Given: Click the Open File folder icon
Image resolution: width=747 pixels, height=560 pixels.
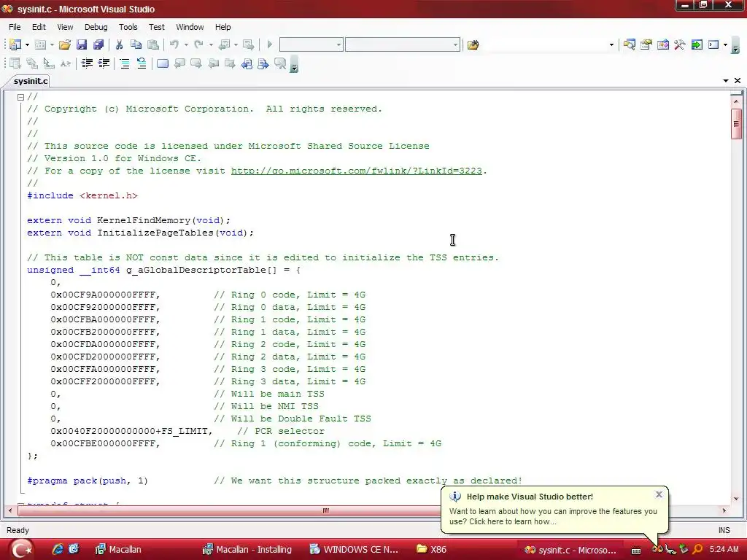Looking at the screenshot, I should (x=65, y=44).
